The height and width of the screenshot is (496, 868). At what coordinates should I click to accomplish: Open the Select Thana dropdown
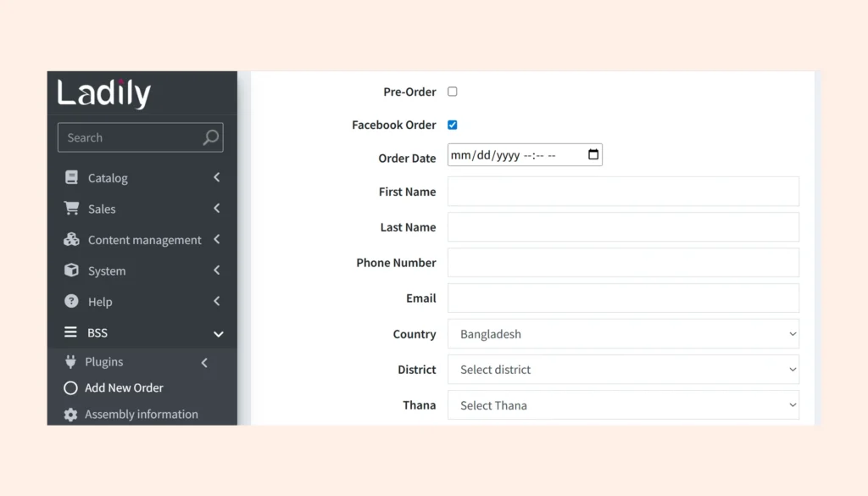pyautogui.click(x=623, y=405)
